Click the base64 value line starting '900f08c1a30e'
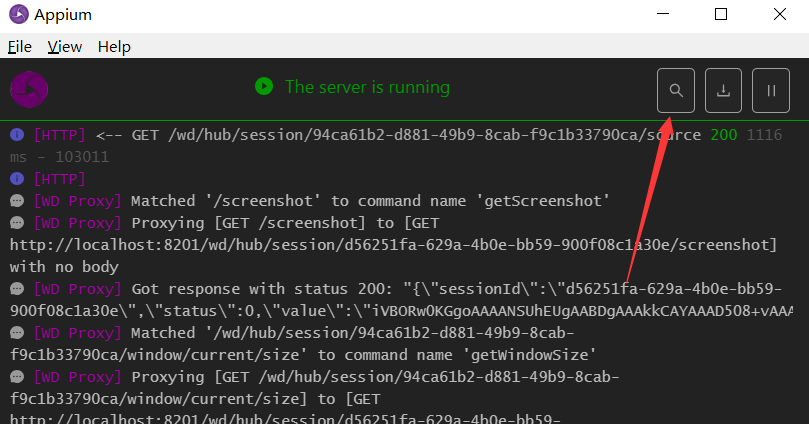809x424 pixels. tap(401, 311)
